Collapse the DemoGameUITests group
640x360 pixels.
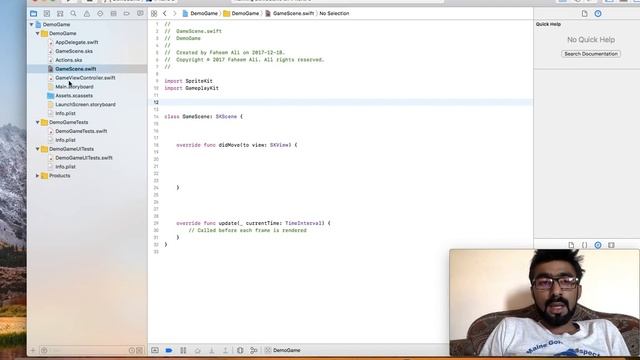coord(38,149)
